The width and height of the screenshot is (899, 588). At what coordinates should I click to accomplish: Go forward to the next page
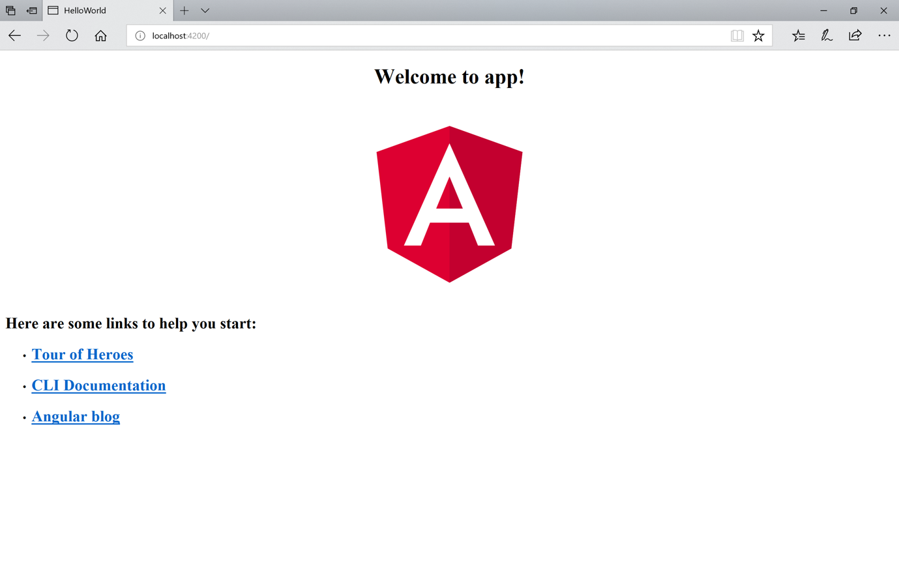click(43, 36)
